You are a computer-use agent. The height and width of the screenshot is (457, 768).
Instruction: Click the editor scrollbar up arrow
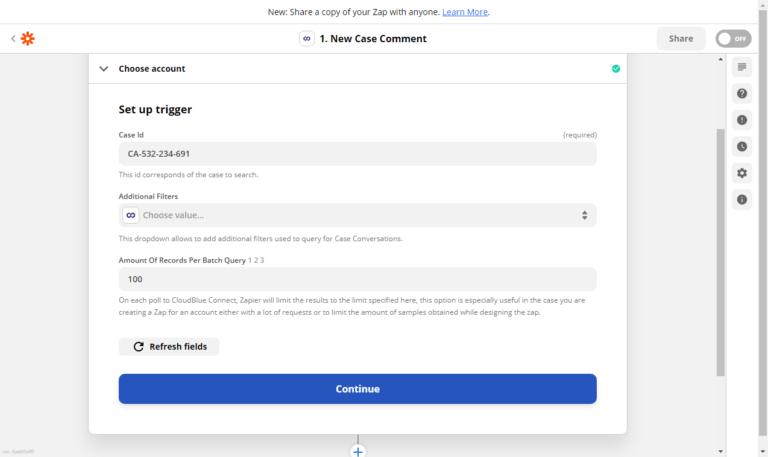(x=720, y=59)
